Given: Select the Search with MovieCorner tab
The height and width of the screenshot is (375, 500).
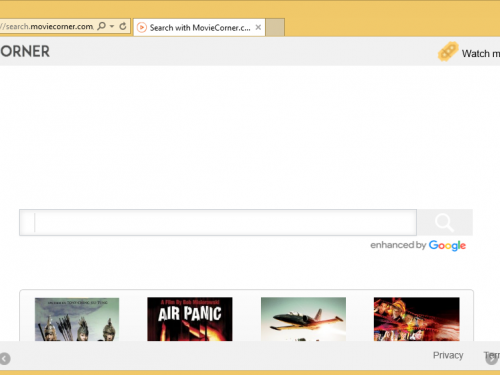Looking at the screenshot, I should coord(199,27).
